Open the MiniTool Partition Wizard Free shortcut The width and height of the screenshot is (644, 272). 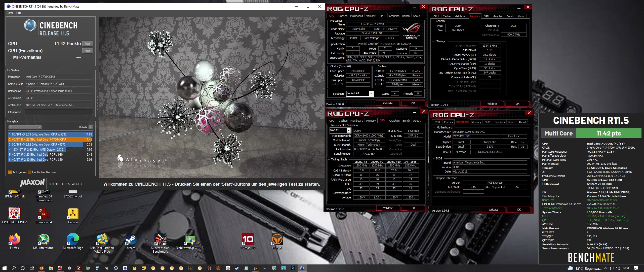pos(102,243)
